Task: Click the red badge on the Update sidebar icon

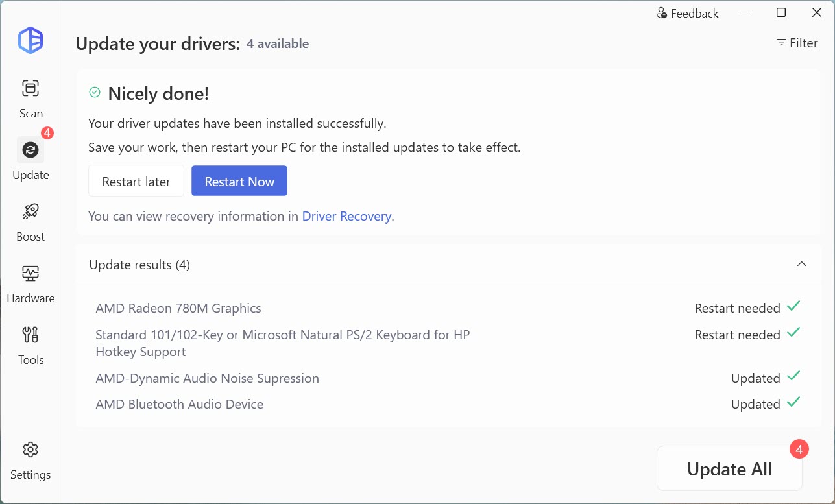Action: [x=47, y=133]
